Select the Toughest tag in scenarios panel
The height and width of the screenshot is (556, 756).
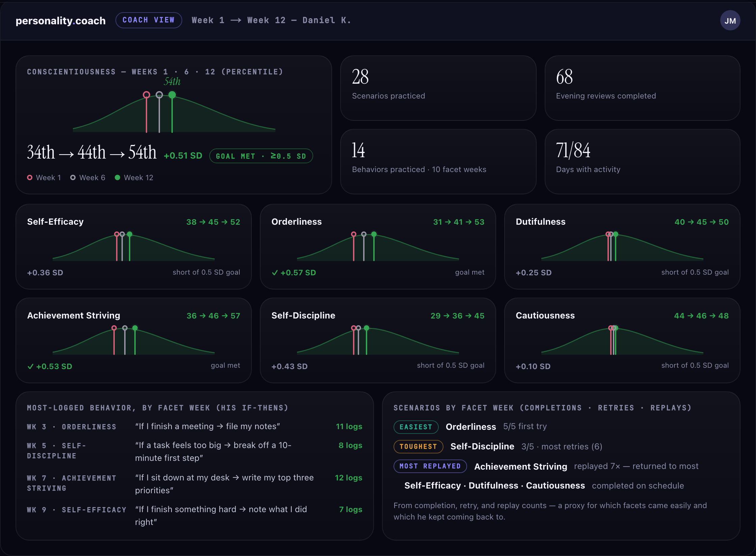point(418,446)
